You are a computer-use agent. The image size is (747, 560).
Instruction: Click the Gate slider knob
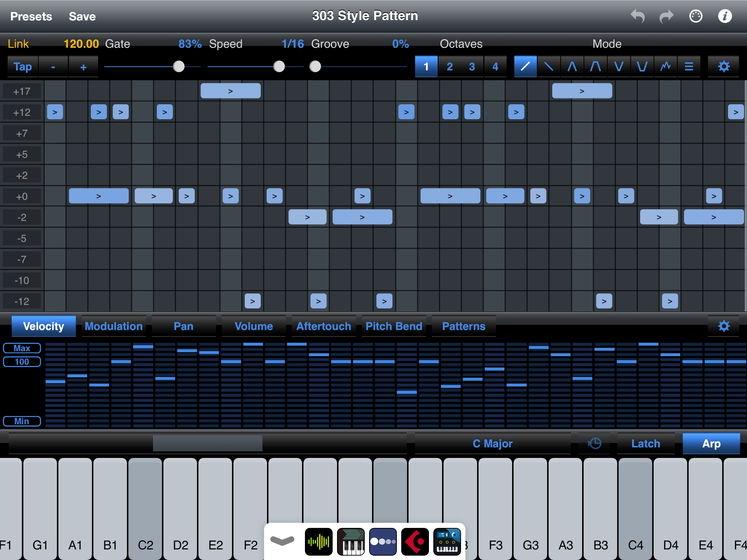[x=179, y=66]
